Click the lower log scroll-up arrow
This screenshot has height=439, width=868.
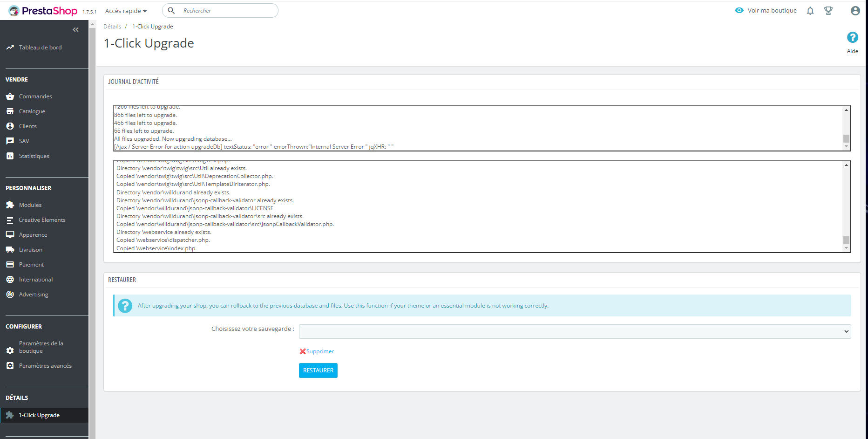[x=847, y=165]
